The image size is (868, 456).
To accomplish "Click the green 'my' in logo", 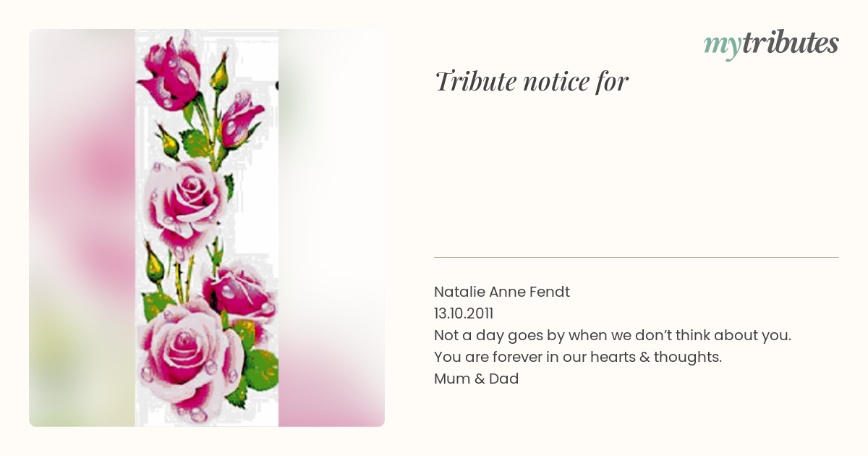I will 722,46.
